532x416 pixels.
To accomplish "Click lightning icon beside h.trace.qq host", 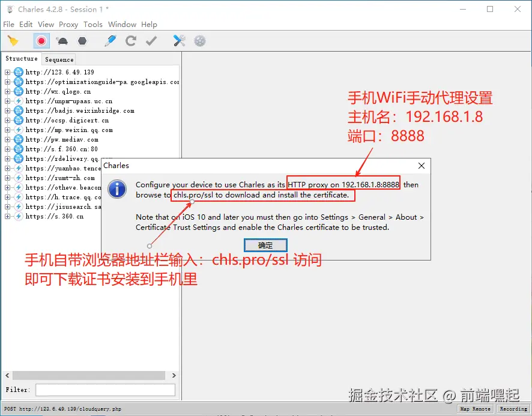I will 19,197.
